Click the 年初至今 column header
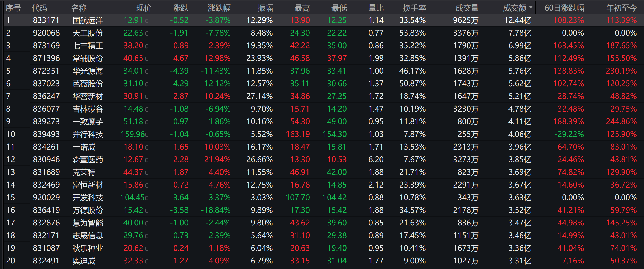 tap(621, 8)
